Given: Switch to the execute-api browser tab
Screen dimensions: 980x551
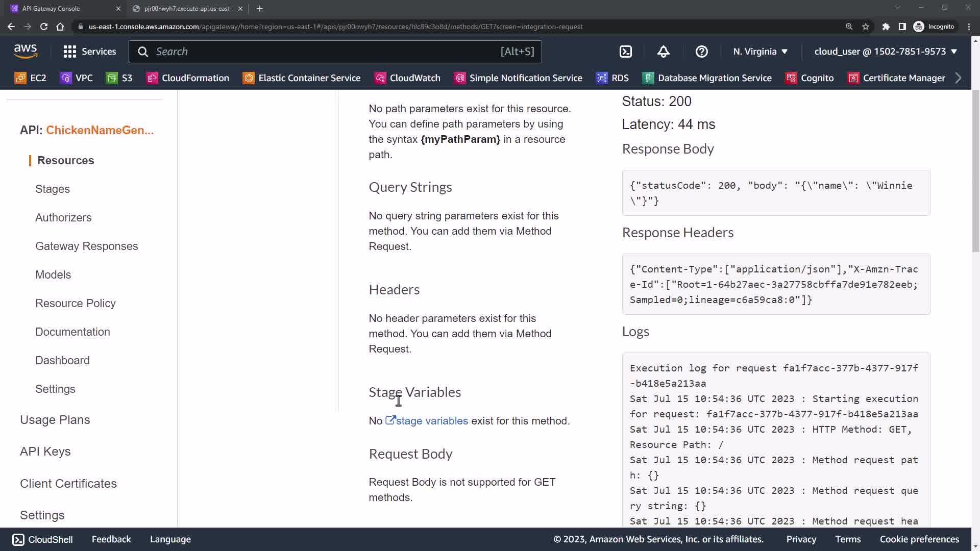Looking at the screenshot, I should click(187, 9).
